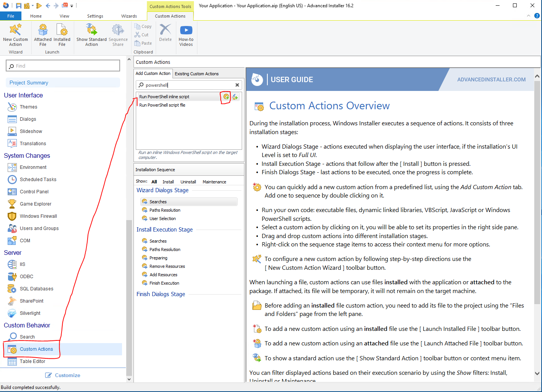Open the Project Summary page
The height and width of the screenshot is (392, 542).
click(x=62, y=83)
